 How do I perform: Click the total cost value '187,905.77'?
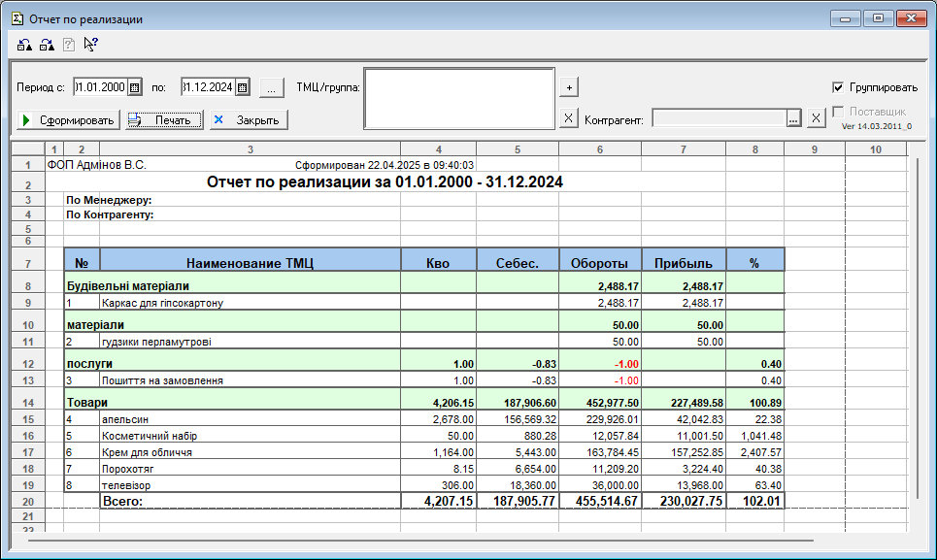524,501
